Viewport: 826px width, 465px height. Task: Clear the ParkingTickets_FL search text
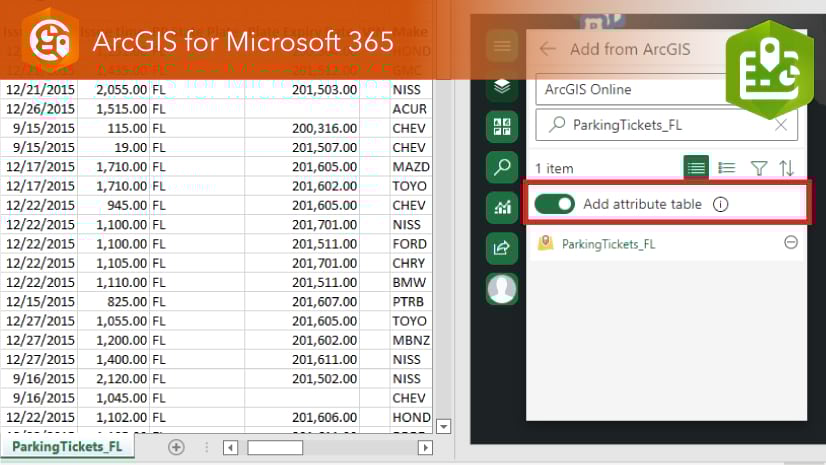[x=781, y=125]
